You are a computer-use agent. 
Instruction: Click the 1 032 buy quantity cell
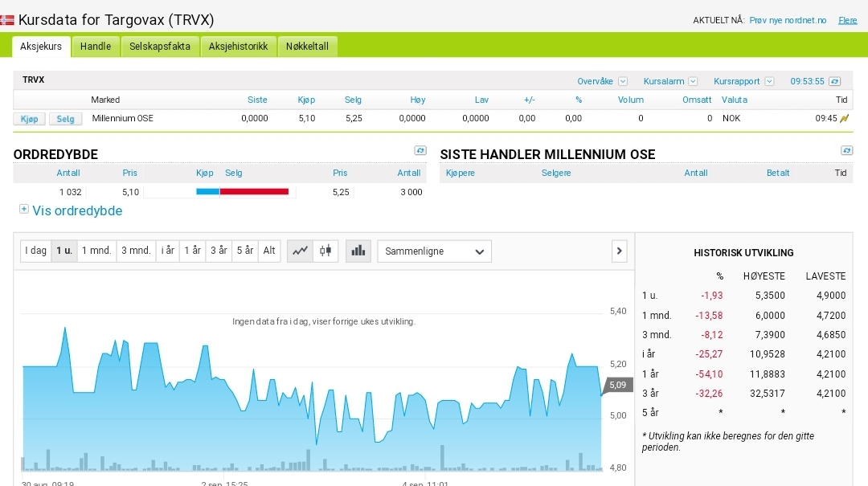70,192
